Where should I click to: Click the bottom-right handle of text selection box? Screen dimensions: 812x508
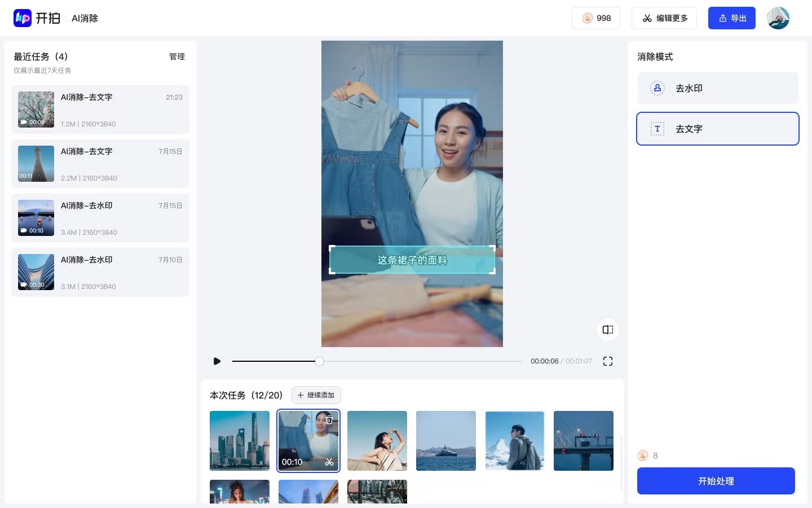pos(493,272)
